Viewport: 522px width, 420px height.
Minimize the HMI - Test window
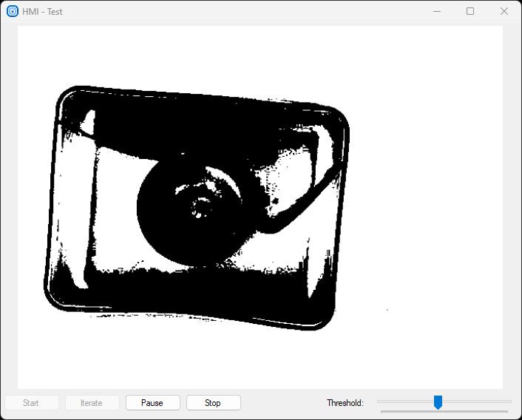click(437, 11)
